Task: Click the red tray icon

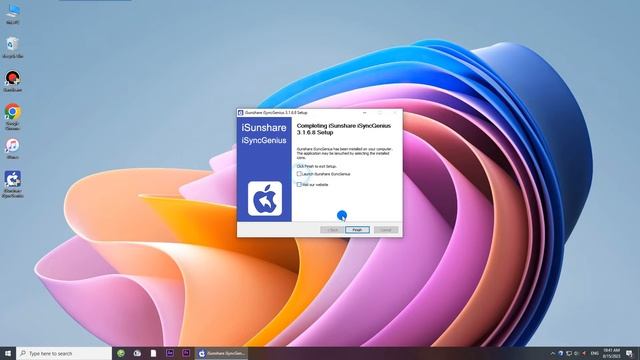Action: click(584, 353)
